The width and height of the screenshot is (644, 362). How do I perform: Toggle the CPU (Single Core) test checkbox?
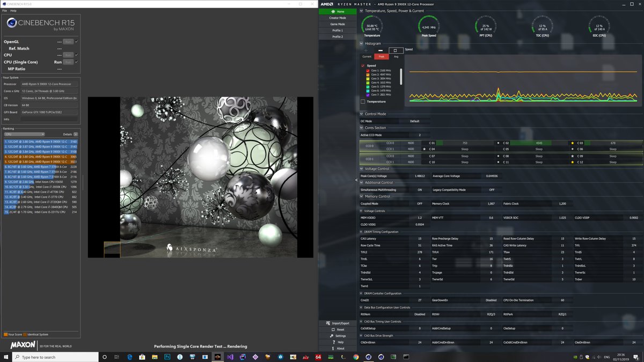pos(77,62)
